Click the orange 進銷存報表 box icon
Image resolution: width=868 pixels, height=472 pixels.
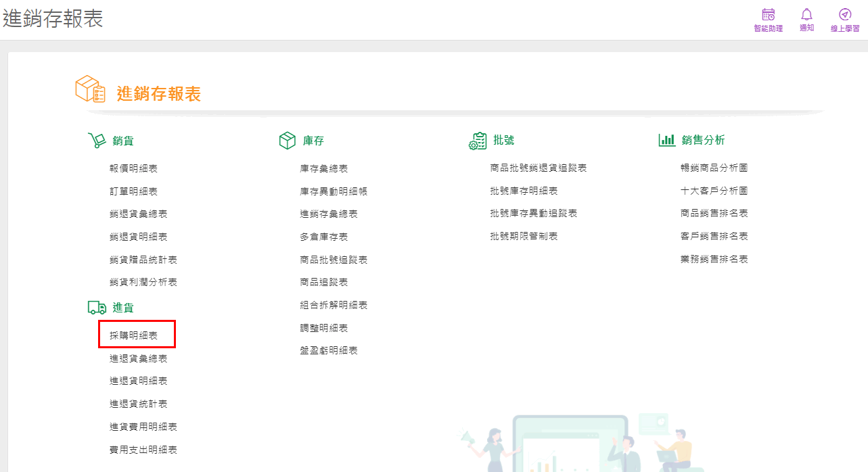90,90
